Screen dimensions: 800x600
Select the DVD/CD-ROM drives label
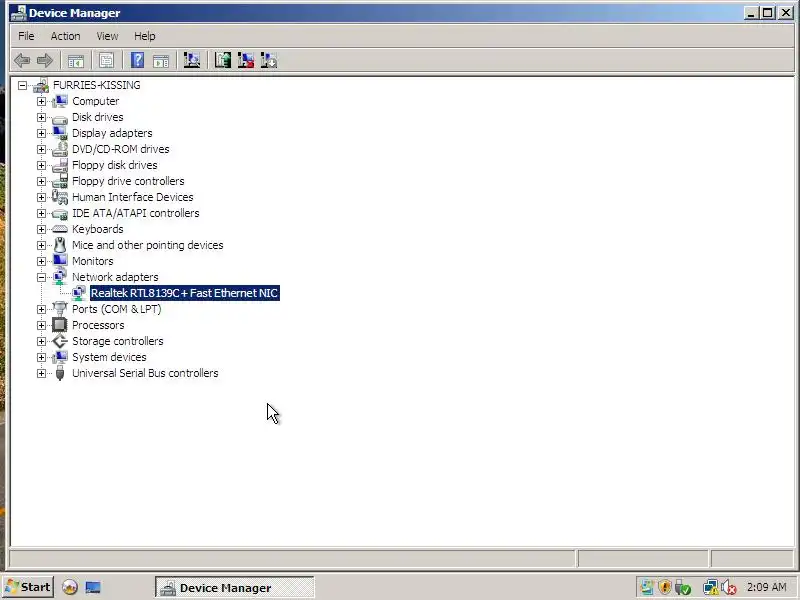coord(120,149)
